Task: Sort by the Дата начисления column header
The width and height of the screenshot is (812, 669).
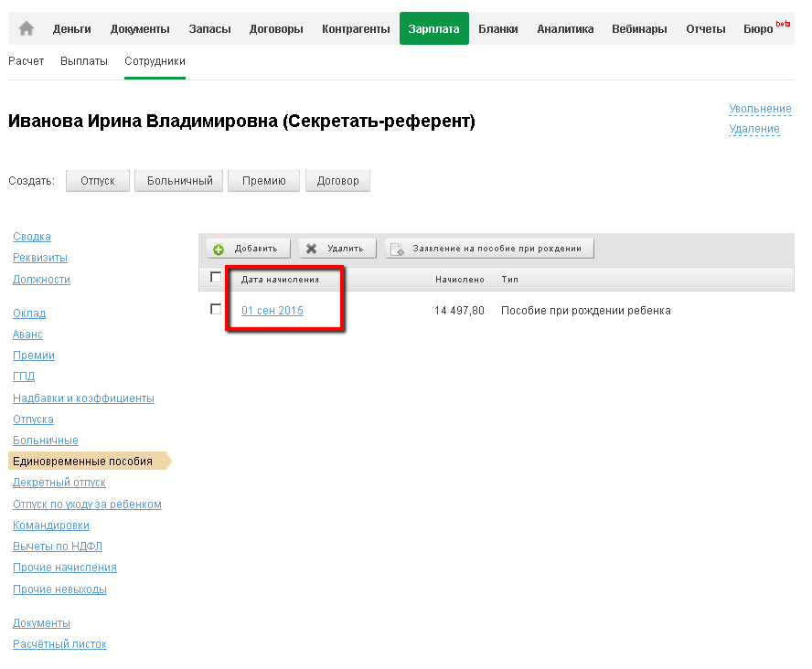Action: pyautogui.click(x=280, y=279)
